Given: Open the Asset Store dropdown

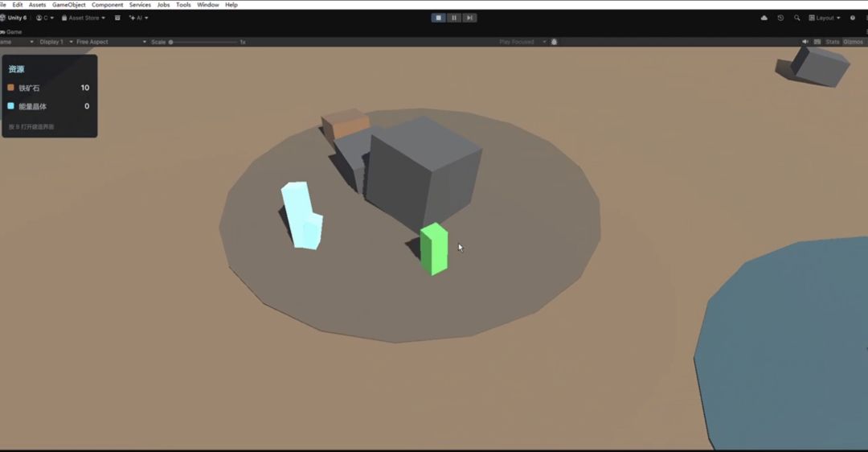Looking at the screenshot, I should point(83,18).
